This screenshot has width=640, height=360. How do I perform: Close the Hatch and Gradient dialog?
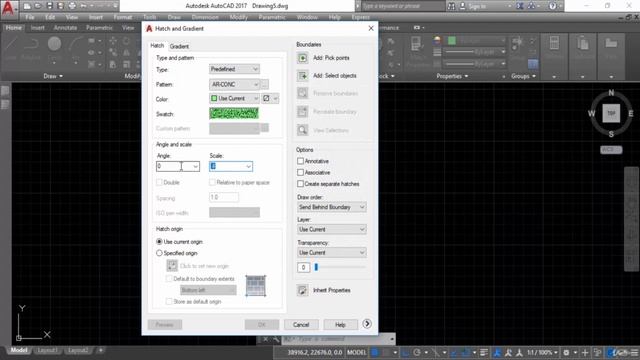coord(371,28)
